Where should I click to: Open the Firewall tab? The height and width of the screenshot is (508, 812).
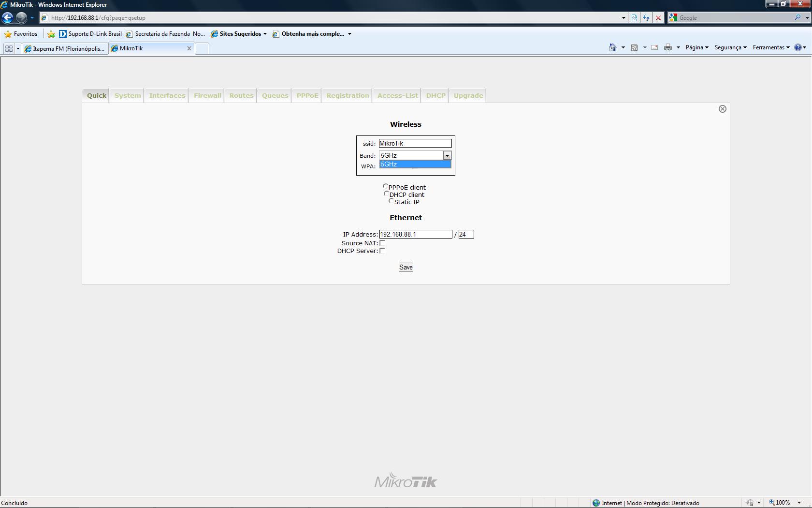[x=207, y=95]
